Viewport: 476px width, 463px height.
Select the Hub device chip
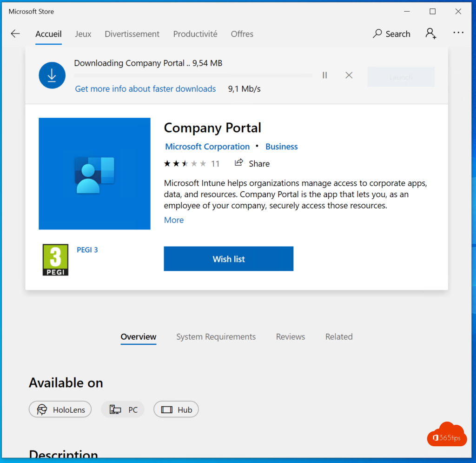[176, 409]
